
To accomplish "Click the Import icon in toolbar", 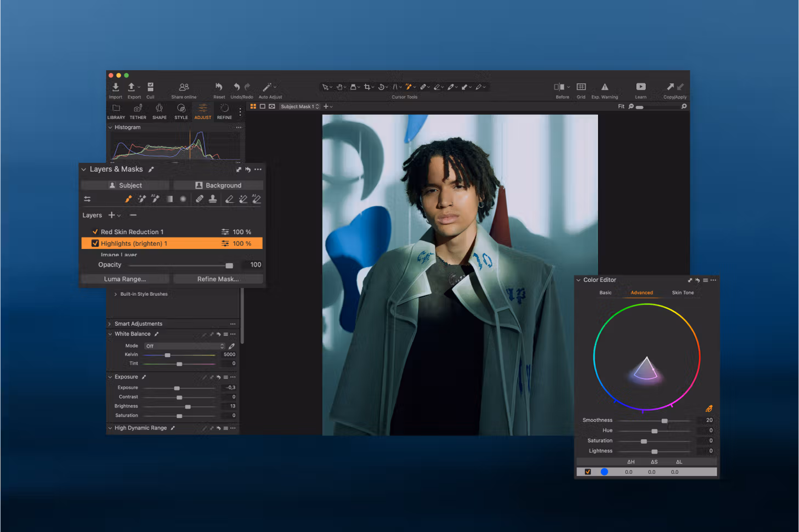I will pos(115,88).
